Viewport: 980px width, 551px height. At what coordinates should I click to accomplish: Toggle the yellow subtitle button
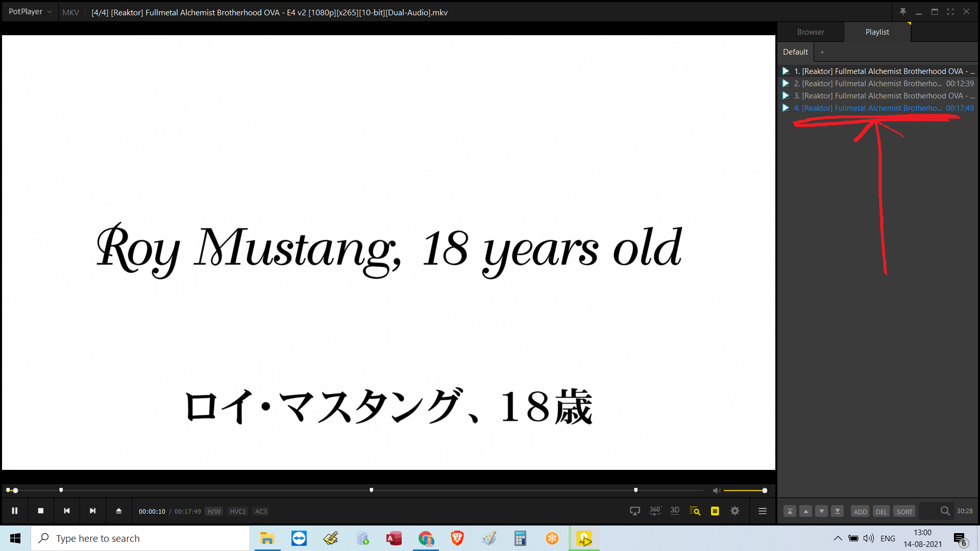point(715,511)
